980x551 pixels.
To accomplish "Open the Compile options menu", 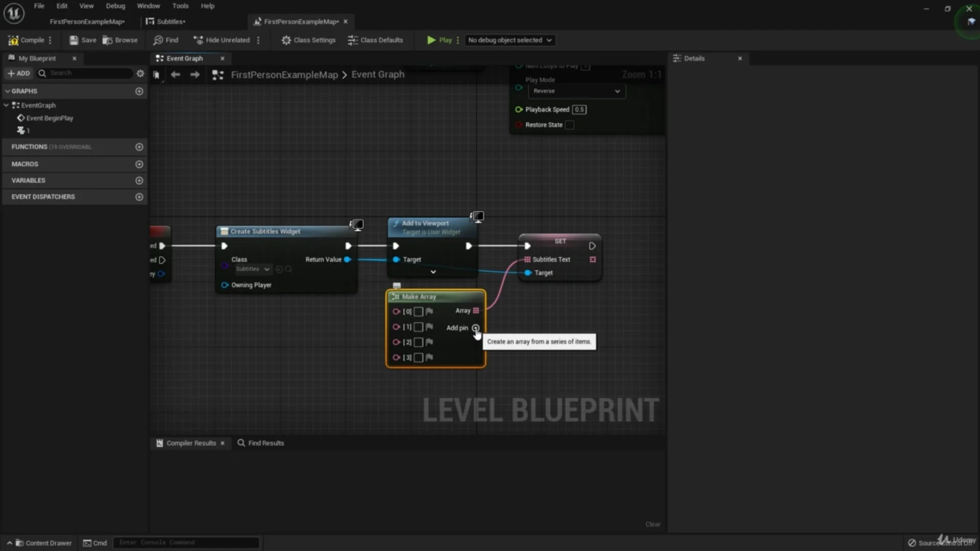I will (x=50, y=40).
